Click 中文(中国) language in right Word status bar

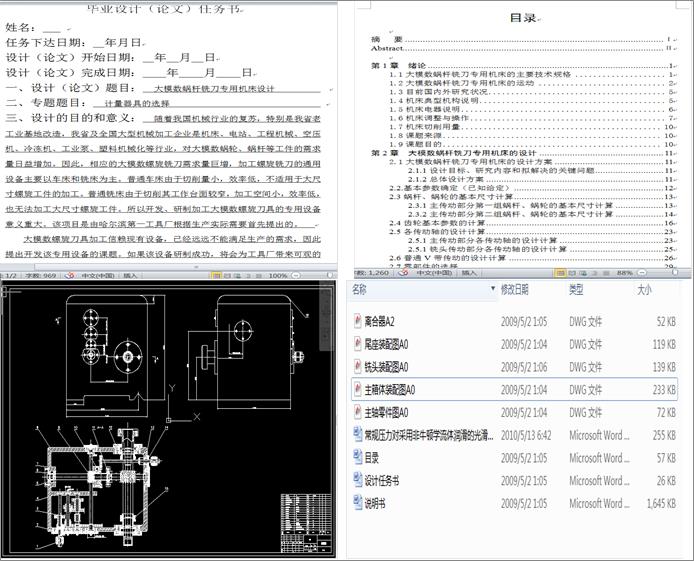point(434,273)
